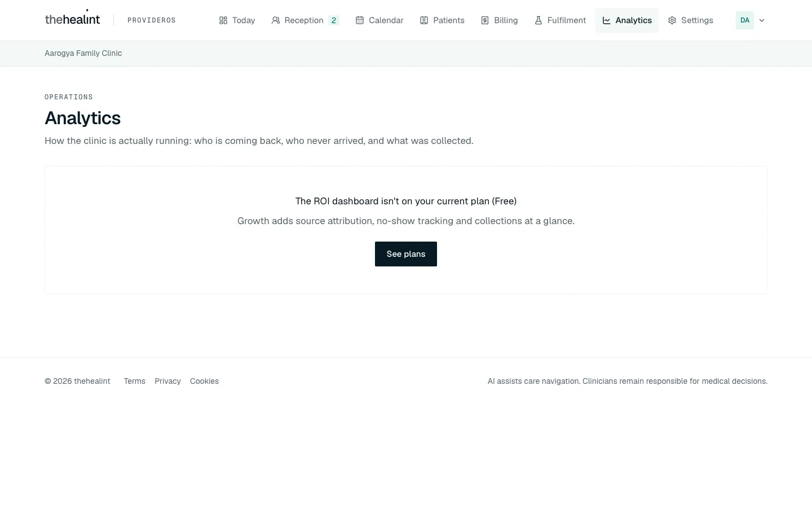Navigate to the Billing tab
This screenshot has height=508, width=812.
click(x=499, y=20)
